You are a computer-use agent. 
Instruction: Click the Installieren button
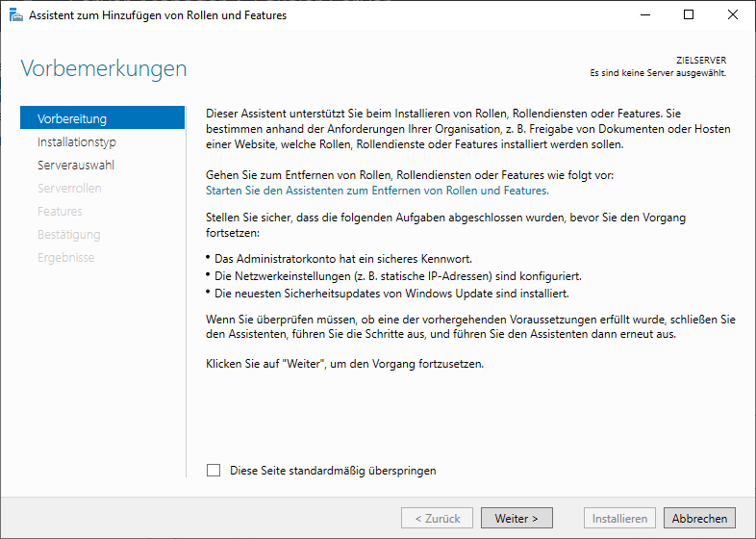pos(620,519)
